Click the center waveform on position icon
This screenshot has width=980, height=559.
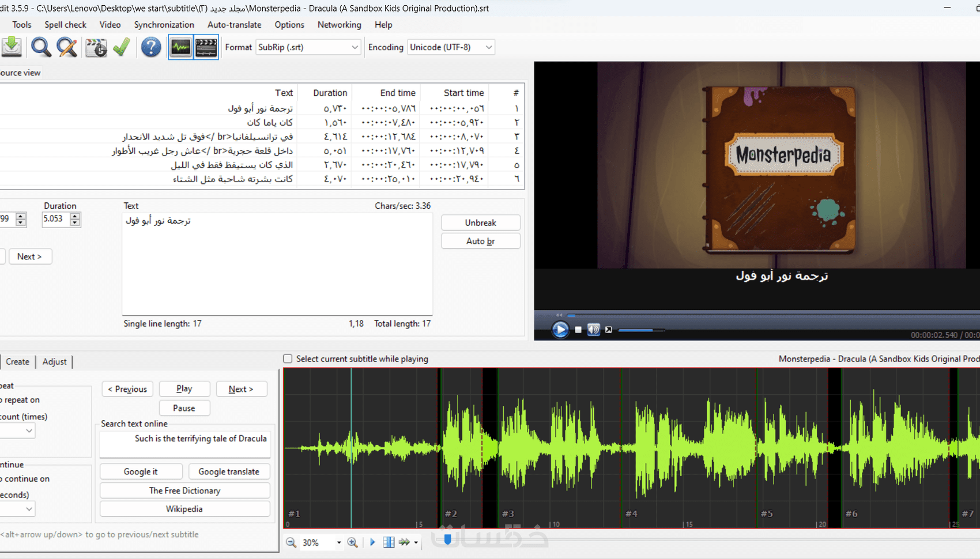point(389,542)
